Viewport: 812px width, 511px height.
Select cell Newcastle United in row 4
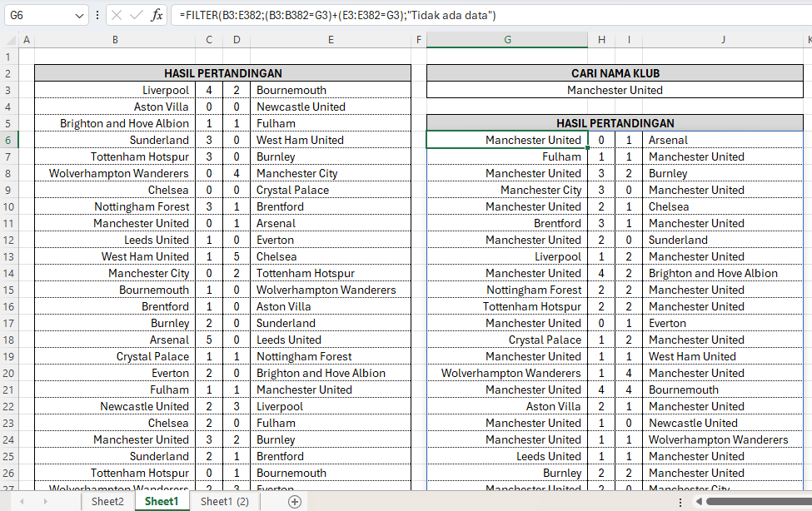(x=331, y=107)
